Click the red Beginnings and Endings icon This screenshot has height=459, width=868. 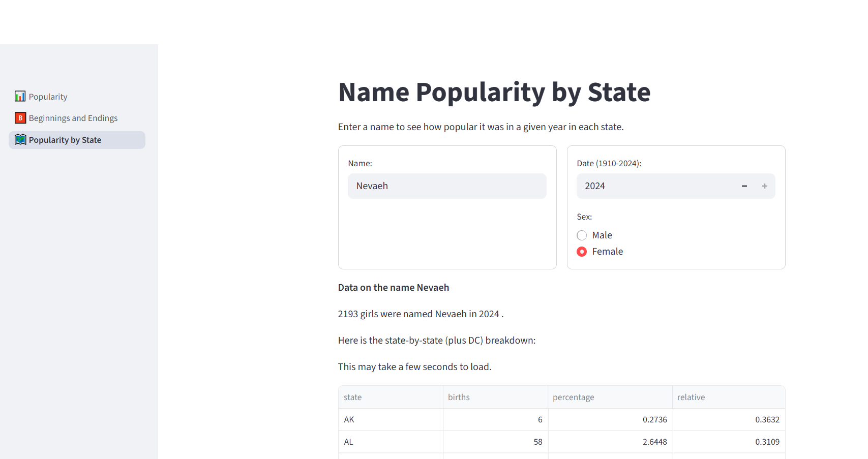pyautogui.click(x=20, y=118)
